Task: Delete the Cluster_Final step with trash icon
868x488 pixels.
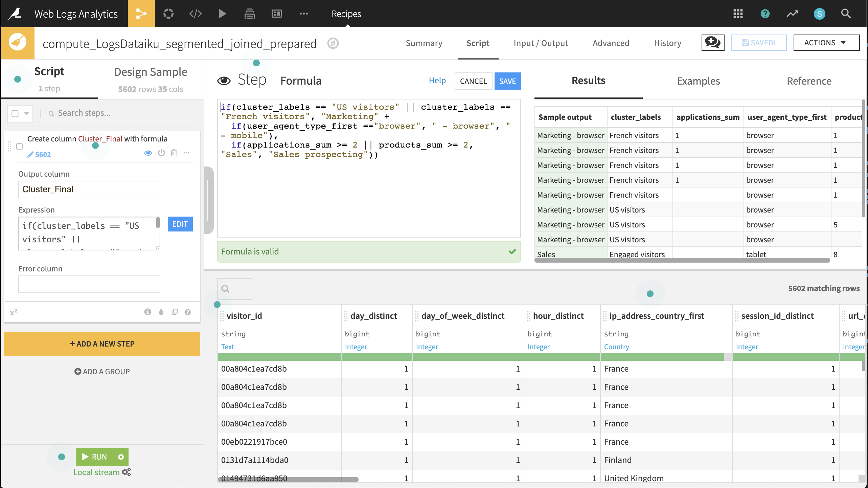Action: click(174, 153)
